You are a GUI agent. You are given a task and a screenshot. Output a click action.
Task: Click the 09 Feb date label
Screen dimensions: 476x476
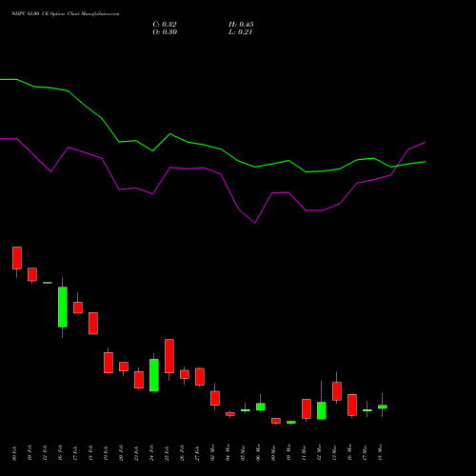click(x=15, y=453)
